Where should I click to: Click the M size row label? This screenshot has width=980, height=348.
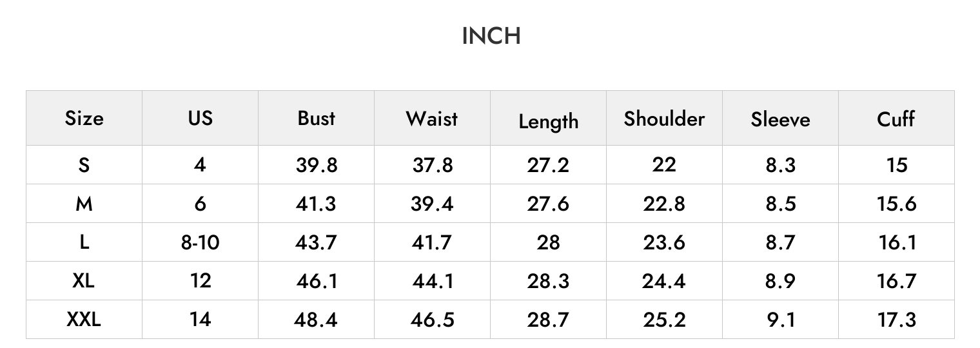pos(84,204)
